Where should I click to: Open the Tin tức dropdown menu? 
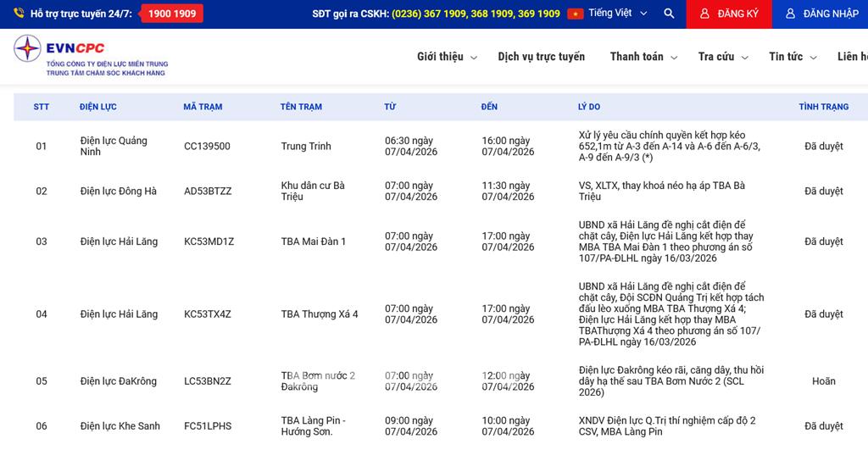(x=793, y=57)
